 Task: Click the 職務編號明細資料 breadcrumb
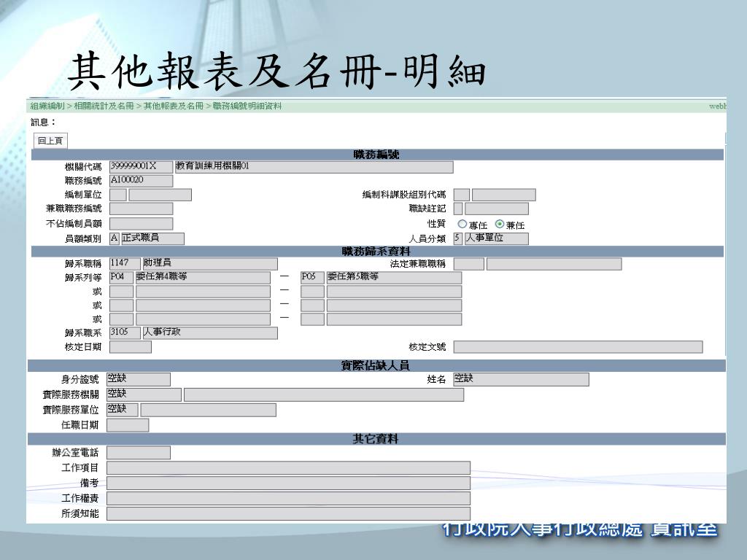click(247, 106)
